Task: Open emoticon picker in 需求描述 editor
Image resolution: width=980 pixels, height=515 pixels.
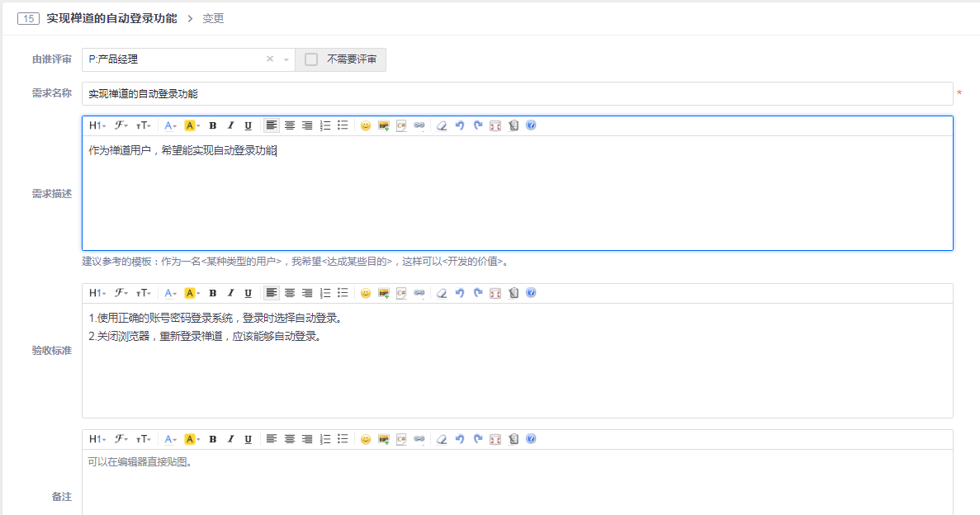Action: click(x=366, y=125)
